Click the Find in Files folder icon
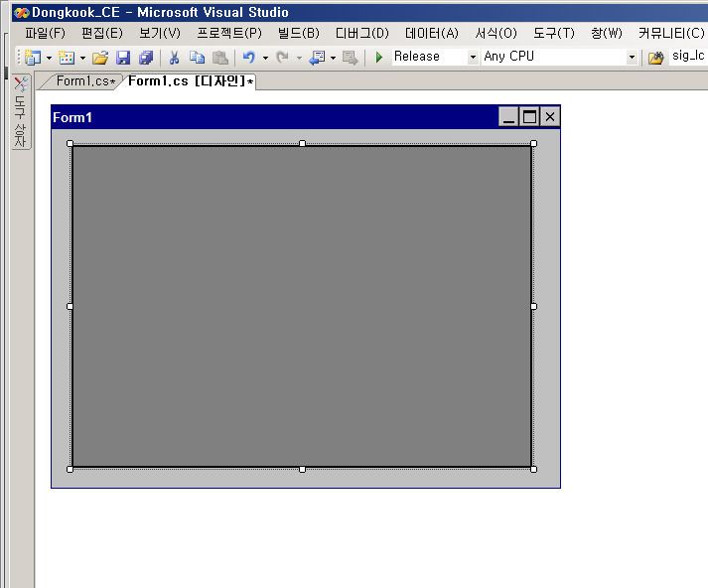Image resolution: width=708 pixels, height=588 pixels. [655, 58]
